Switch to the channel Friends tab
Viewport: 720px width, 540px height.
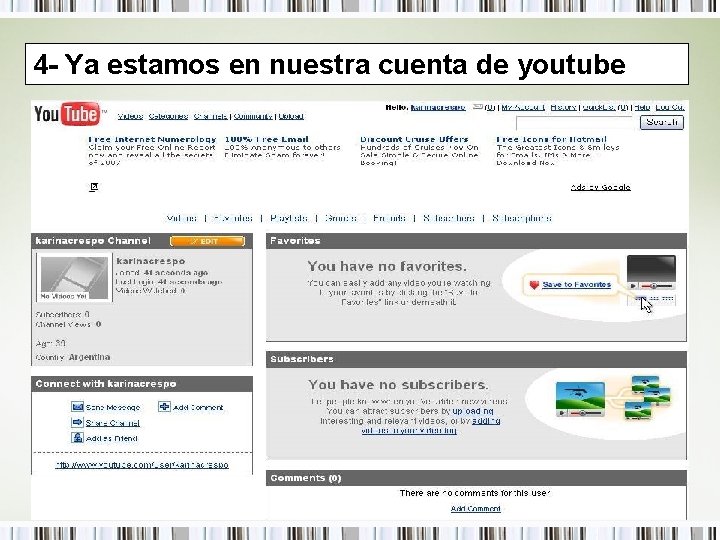pos(389,218)
